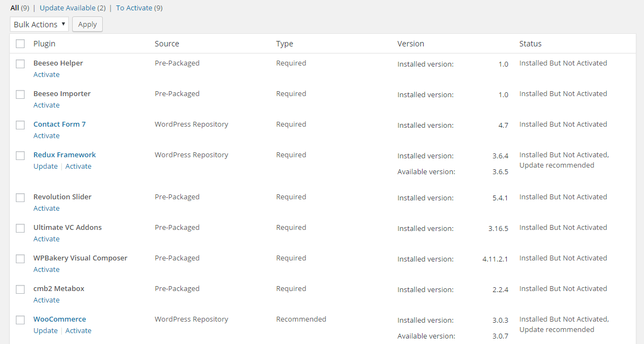The image size is (644, 344).
Task: Activate the Beeseo Helper plugin
Action: 46,75
